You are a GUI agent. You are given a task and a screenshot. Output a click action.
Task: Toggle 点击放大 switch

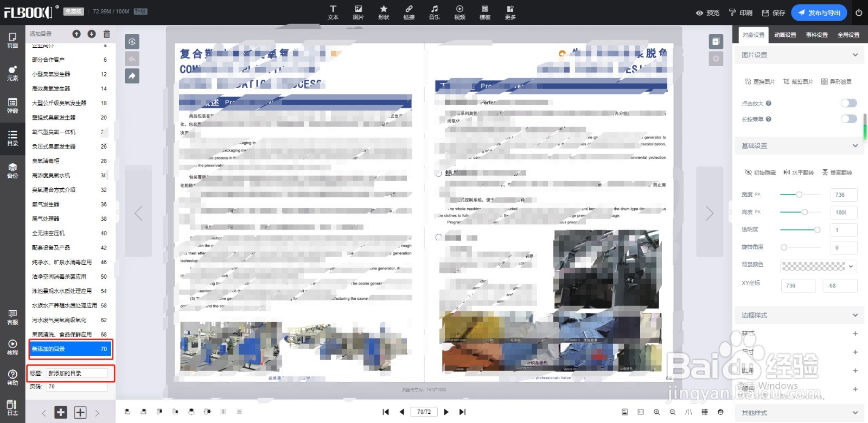(x=848, y=103)
